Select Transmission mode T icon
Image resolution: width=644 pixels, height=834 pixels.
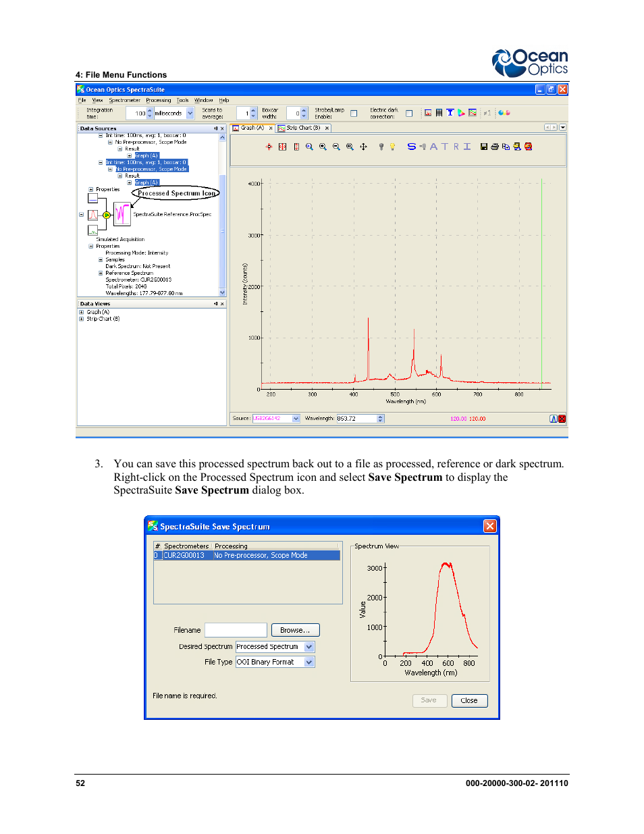click(445, 147)
